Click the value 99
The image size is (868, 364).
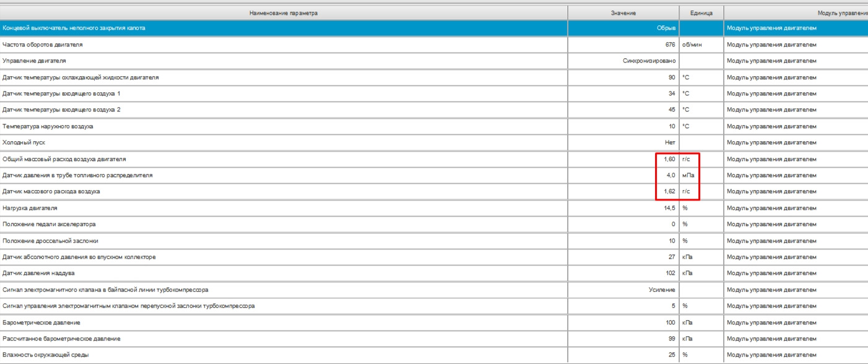point(672,339)
